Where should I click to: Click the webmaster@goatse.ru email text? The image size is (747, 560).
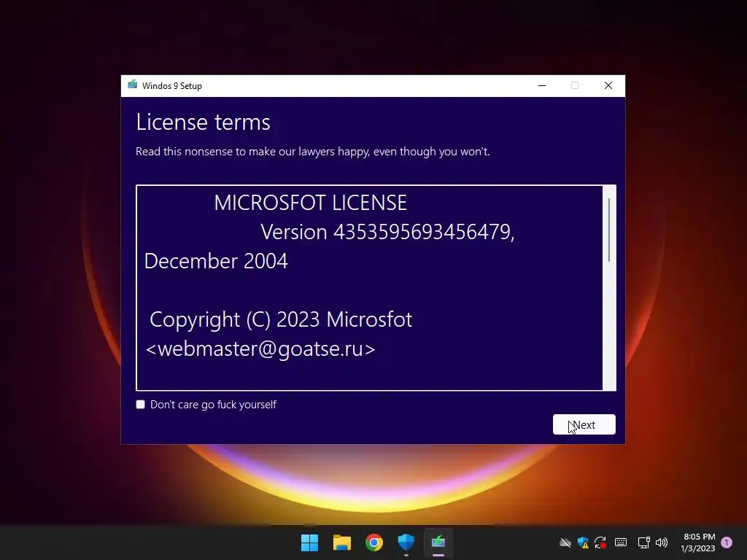(260, 349)
